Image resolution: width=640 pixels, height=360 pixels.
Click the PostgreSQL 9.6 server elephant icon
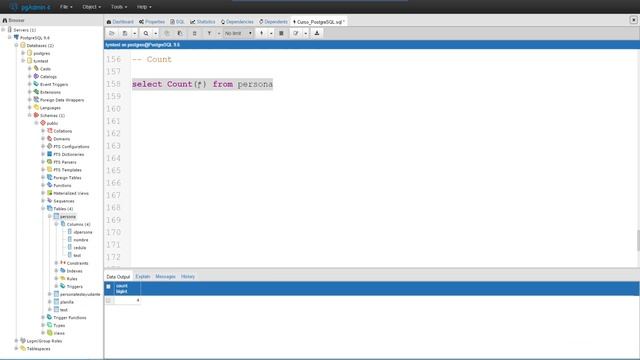(x=16, y=37)
